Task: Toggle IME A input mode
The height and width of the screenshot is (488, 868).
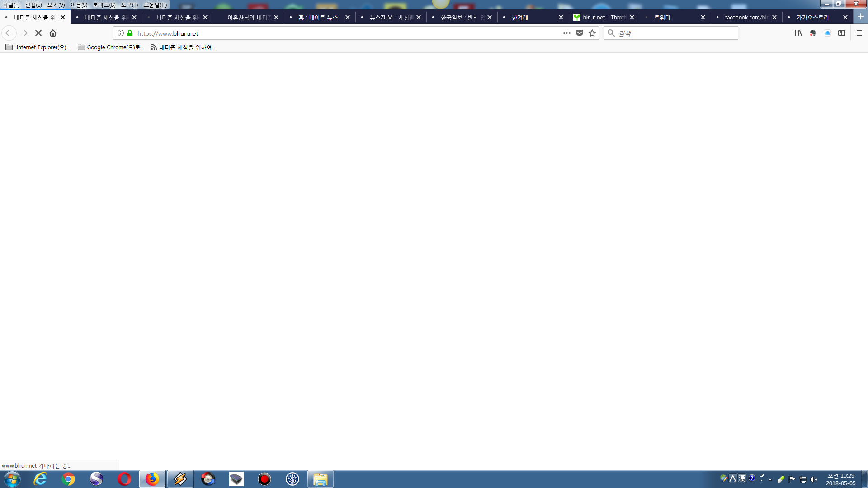Action: coord(733,478)
